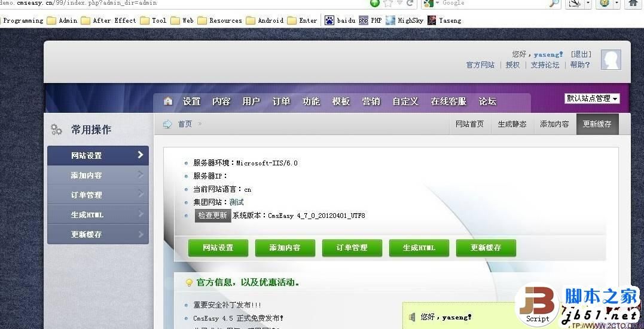Open the Yaseng bookmark icon
The width and height of the screenshot is (644, 329).
432,20
